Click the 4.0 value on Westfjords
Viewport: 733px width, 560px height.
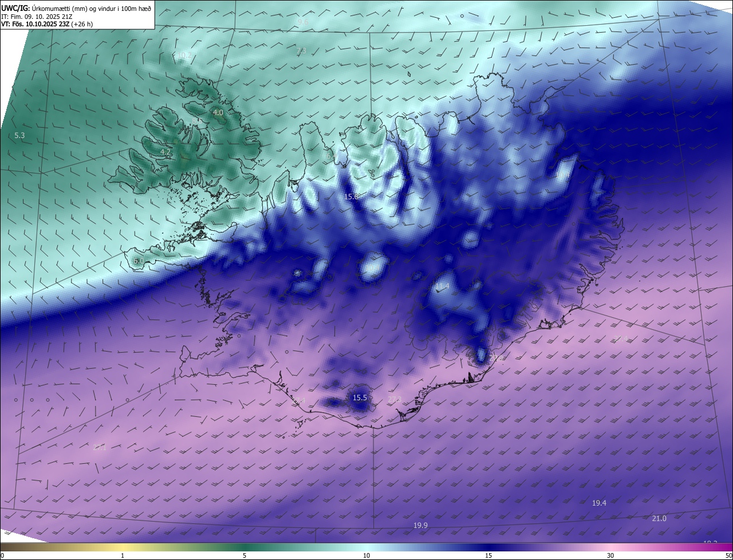[218, 113]
